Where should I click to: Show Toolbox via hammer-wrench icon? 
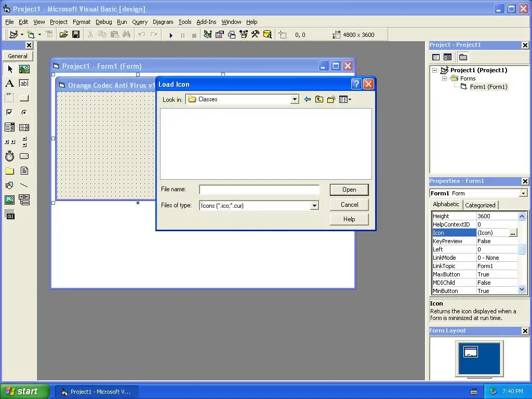coord(256,35)
